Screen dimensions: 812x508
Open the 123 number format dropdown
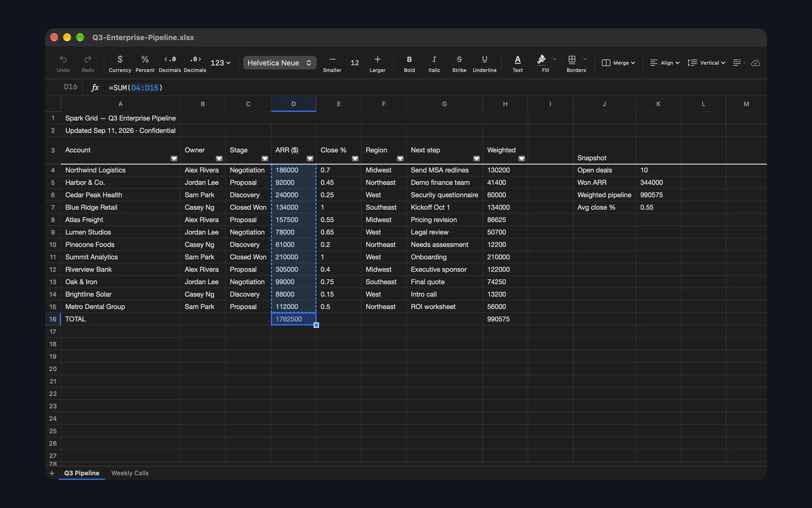[220, 63]
